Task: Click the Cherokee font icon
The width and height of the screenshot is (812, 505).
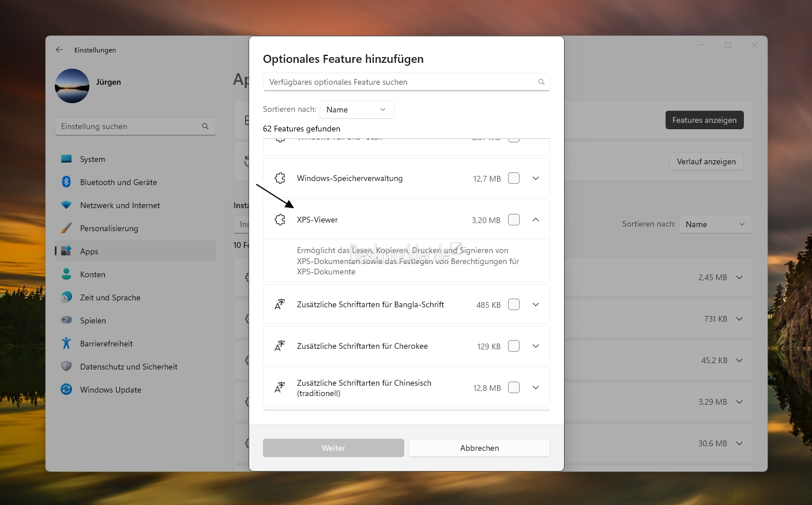Action: [x=280, y=346]
